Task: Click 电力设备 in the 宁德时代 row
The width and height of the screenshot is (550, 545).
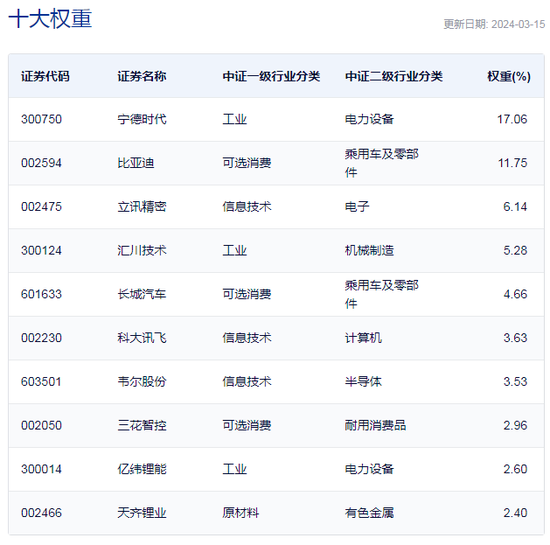Action: [x=369, y=119]
